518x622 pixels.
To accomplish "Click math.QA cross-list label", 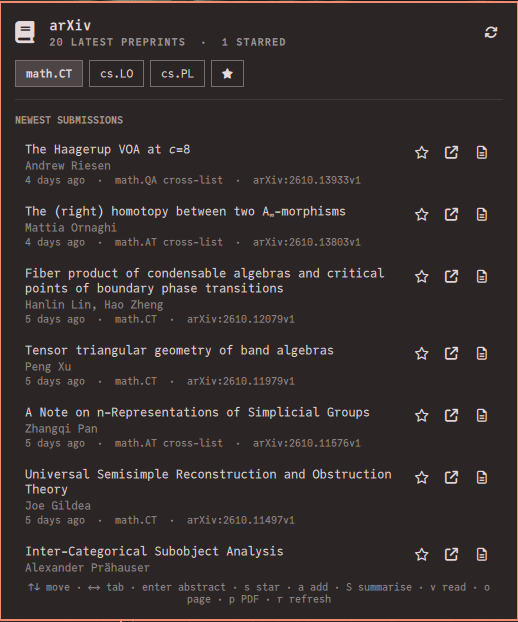I will click(169, 180).
